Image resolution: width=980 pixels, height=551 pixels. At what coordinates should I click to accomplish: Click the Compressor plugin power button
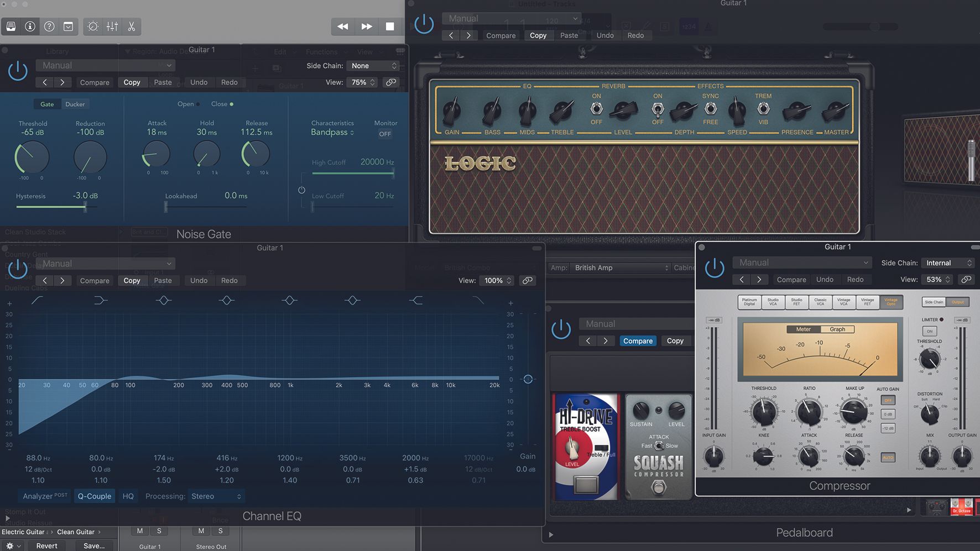[715, 268]
